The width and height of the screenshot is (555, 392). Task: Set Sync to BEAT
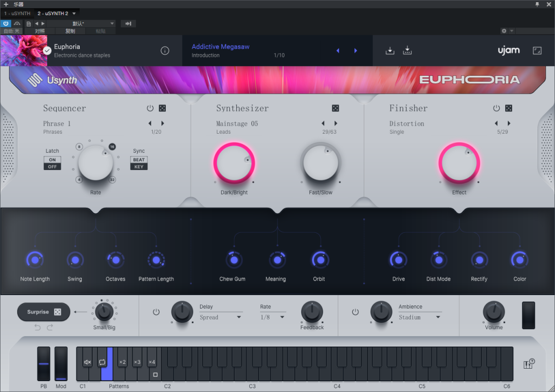[x=139, y=160]
